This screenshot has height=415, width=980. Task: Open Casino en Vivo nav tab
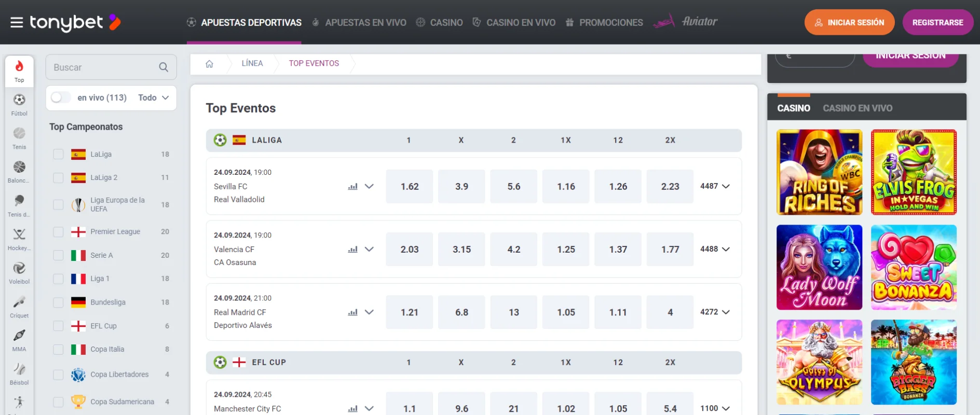pos(514,22)
